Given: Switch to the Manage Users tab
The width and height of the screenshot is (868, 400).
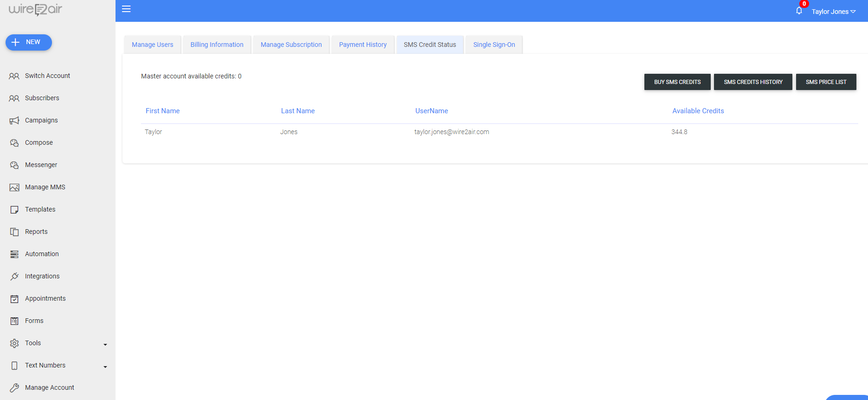Looking at the screenshot, I should coord(152,45).
